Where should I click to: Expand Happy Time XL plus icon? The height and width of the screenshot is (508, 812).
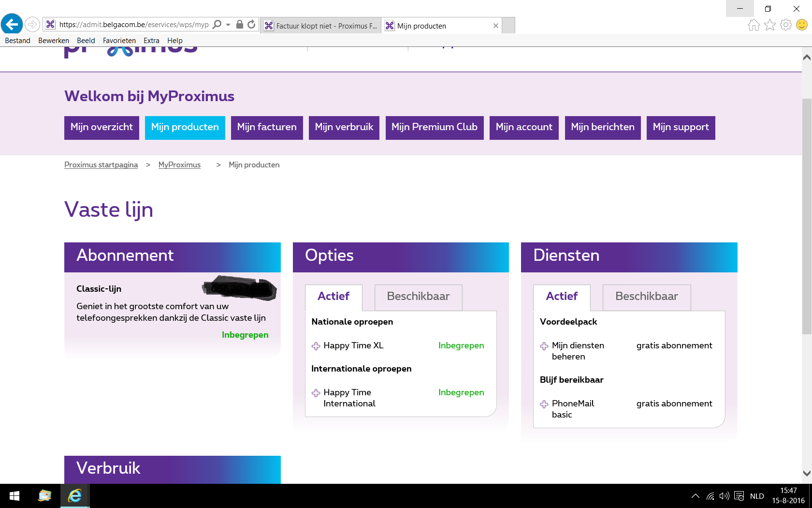pos(316,346)
